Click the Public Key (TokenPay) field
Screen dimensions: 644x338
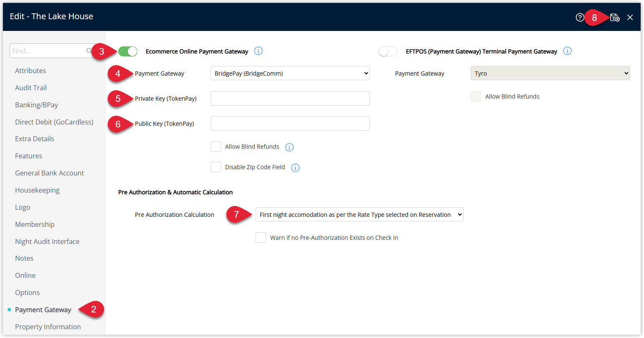pos(290,124)
